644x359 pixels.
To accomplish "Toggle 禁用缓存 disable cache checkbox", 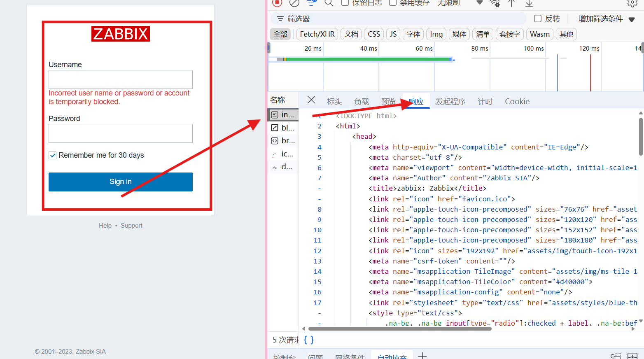I will point(393,3).
